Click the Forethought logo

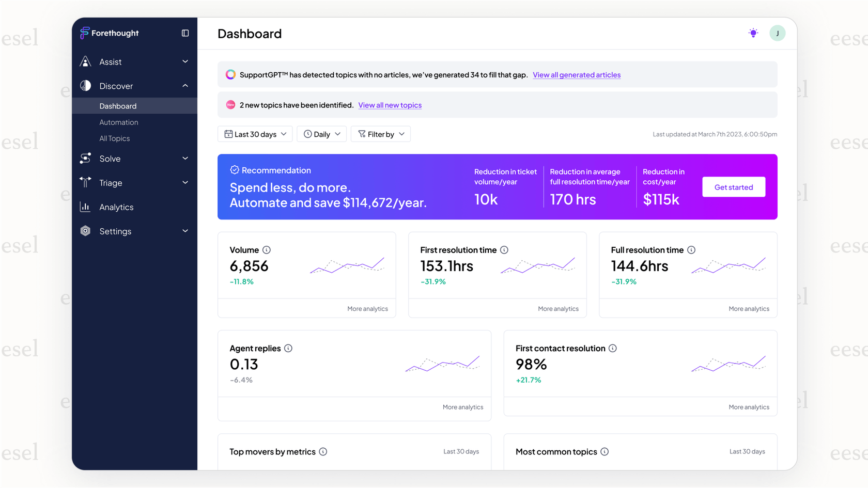(x=110, y=33)
